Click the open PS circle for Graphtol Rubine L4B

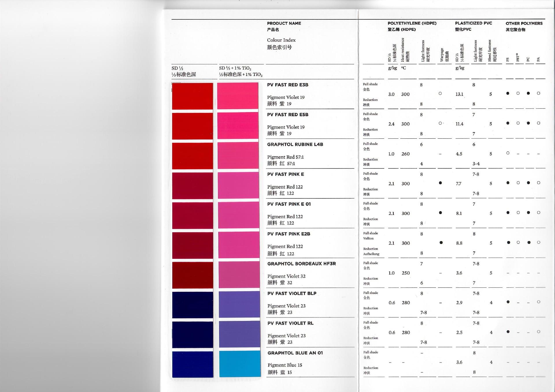click(508, 153)
